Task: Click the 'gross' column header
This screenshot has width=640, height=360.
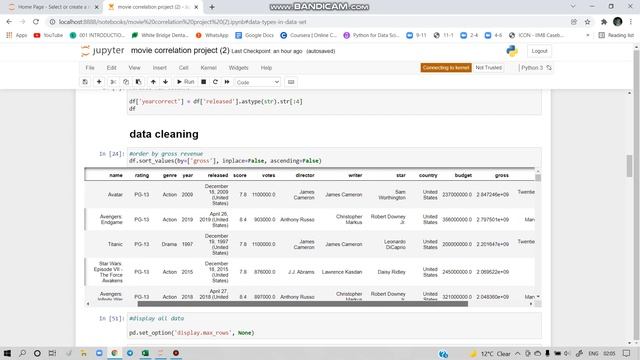Action: click(502, 175)
